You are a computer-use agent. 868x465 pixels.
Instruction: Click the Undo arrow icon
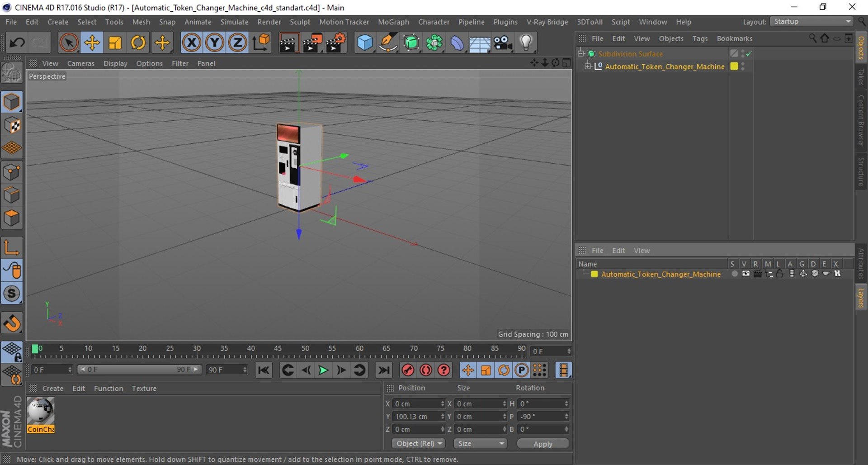[x=17, y=43]
